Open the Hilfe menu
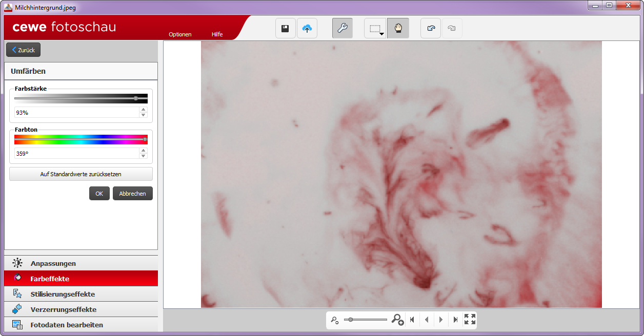 [x=217, y=34]
